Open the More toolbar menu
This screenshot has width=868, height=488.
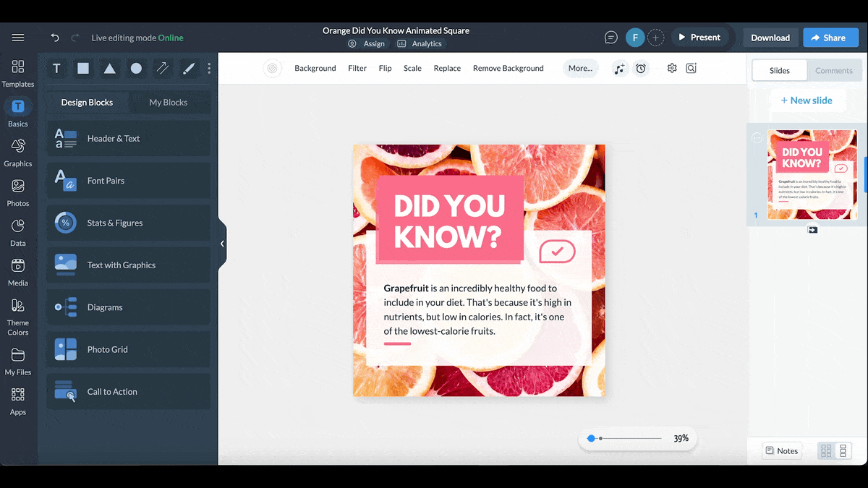click(x=580, y=67)
